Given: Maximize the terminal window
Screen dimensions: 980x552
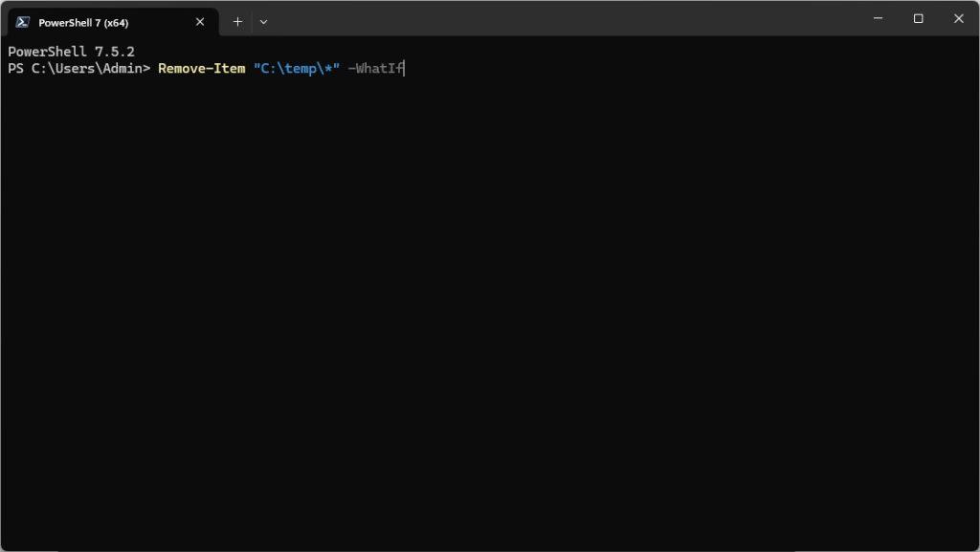Looking at the screenshot, I should coord(918,19).
